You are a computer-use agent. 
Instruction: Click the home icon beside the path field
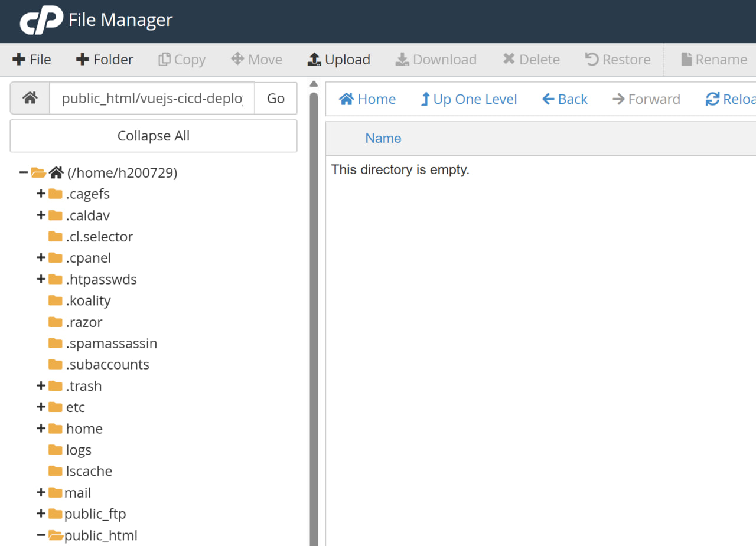click(x=30, y=98)
